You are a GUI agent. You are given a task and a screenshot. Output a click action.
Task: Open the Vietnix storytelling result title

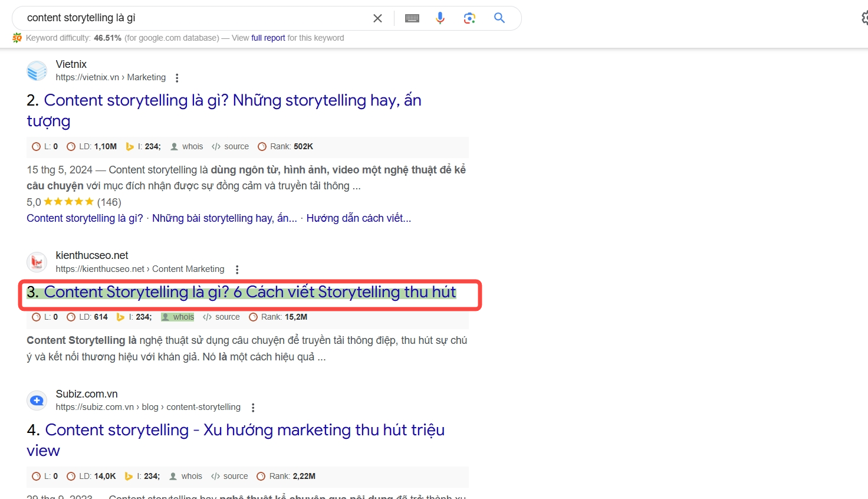tap(224, 110)
